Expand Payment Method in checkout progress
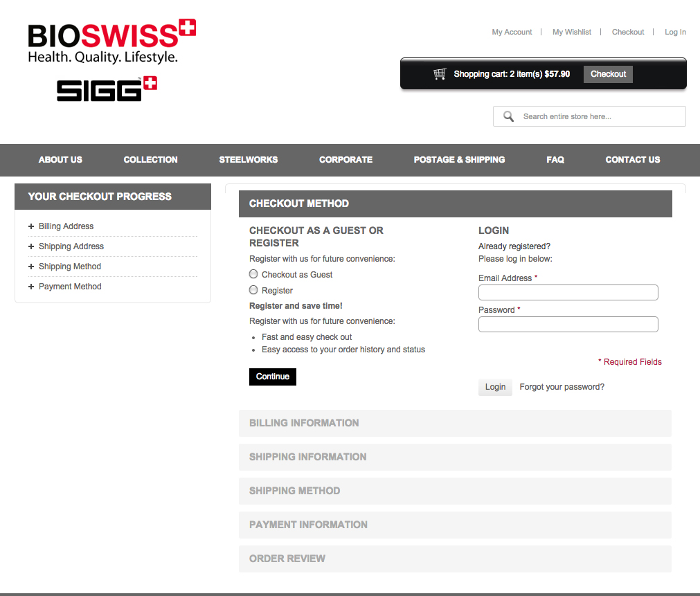Screen dimensions: 700x596 (x=69, y=287)
